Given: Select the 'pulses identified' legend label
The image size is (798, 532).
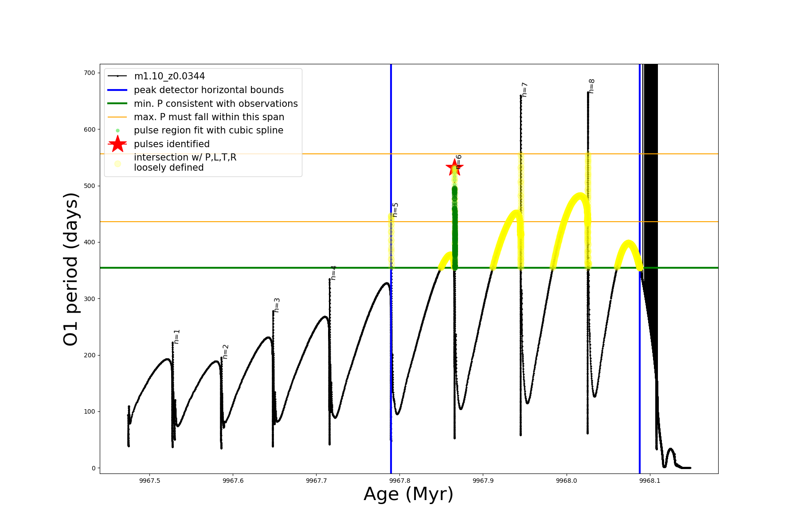Looking at the screenshot, I should point(172,144).
